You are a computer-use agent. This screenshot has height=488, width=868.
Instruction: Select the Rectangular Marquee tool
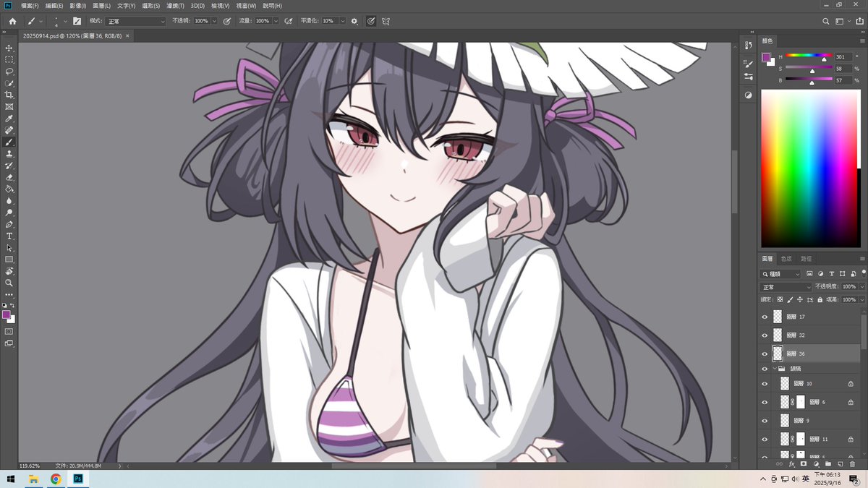9,59
